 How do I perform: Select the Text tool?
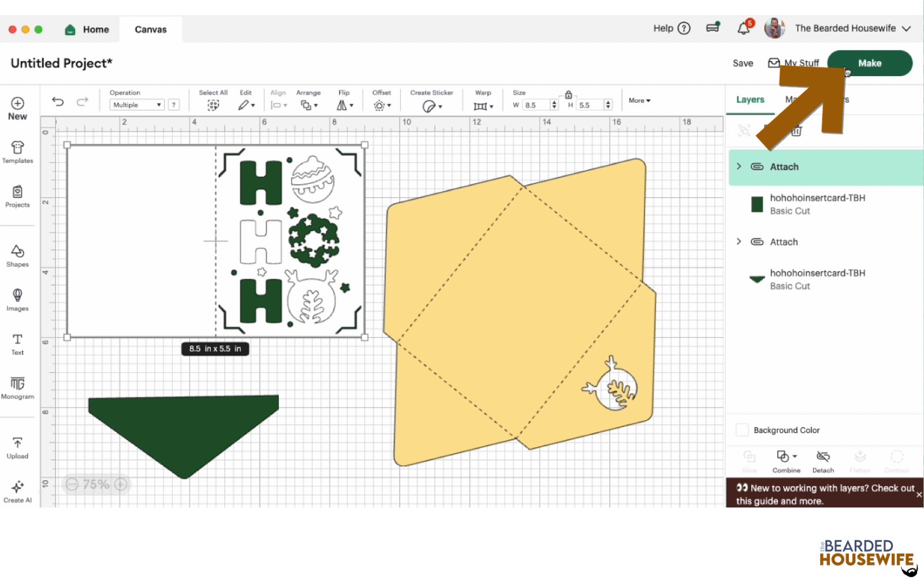[17, 343]
